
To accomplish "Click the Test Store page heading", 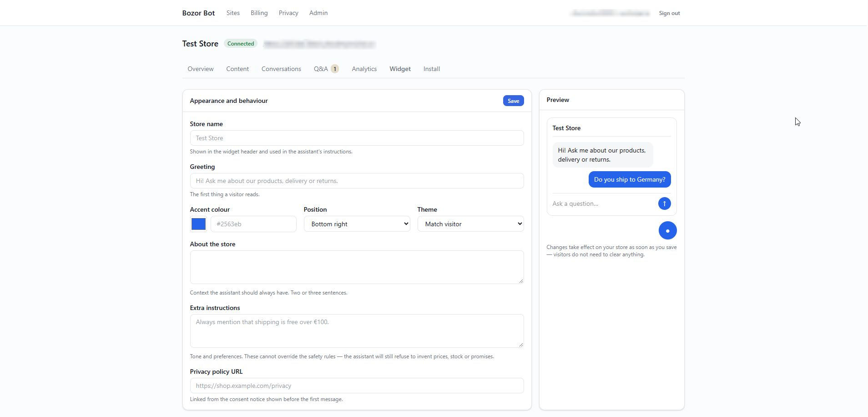I will [200, 44].
